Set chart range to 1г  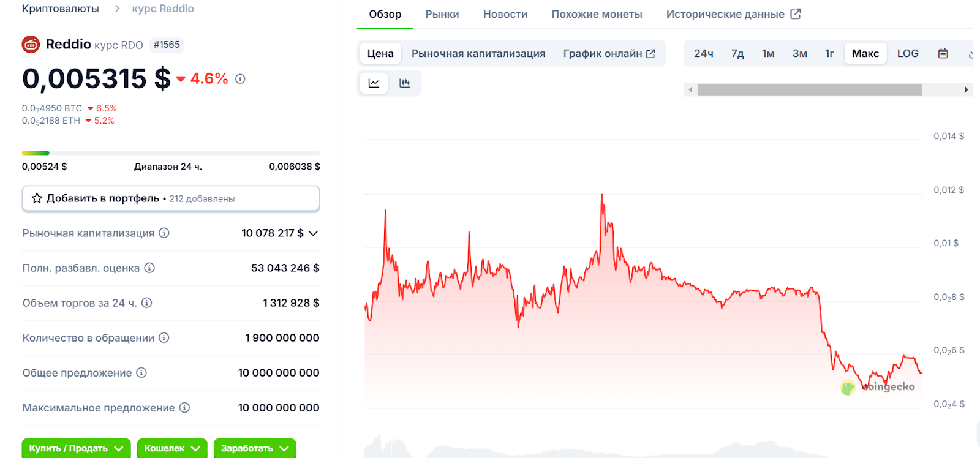tap(829, 54)
